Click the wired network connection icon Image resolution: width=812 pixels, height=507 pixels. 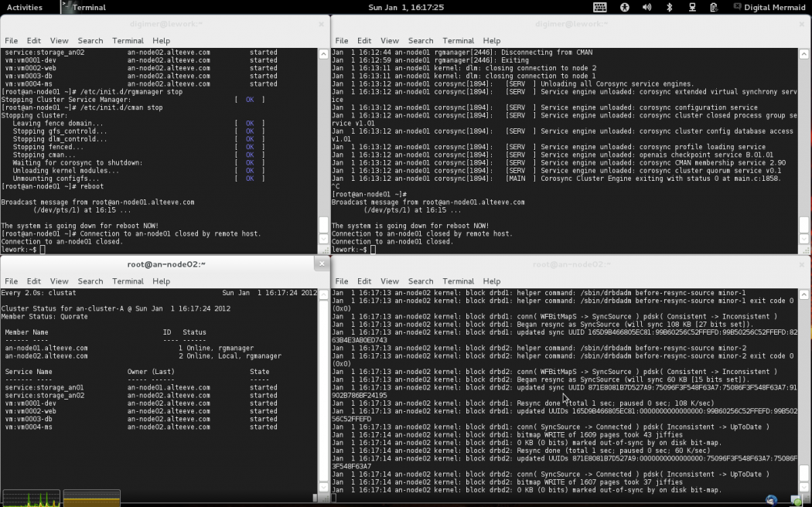tap(692, 7)
